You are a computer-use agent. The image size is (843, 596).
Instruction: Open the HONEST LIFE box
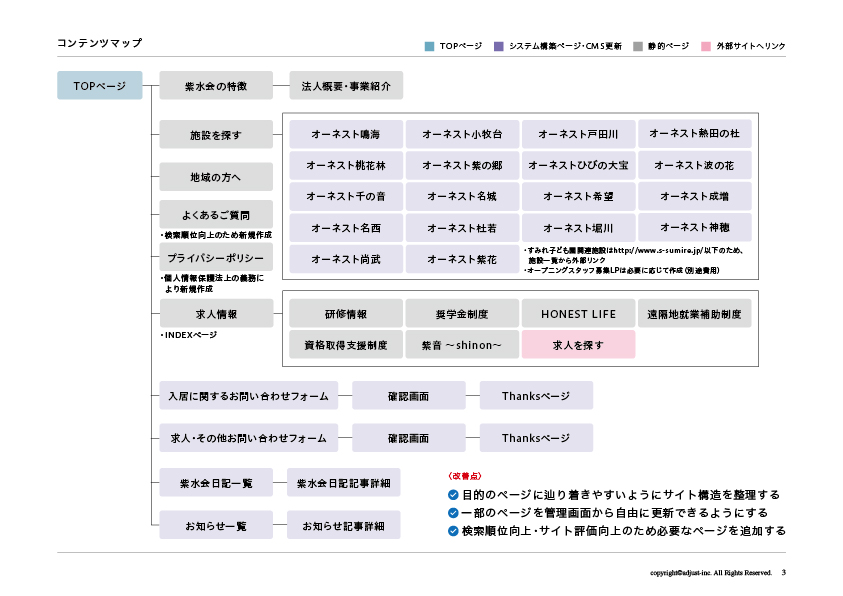[x=578, y=313]
